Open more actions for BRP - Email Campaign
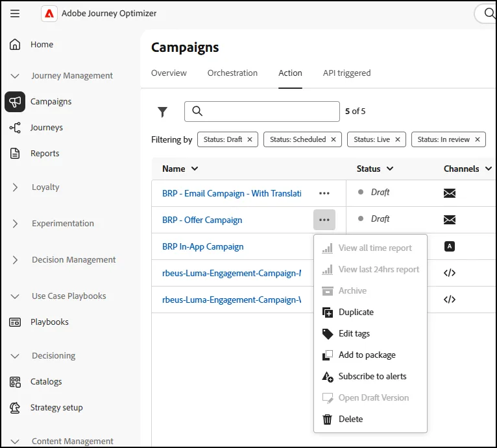The width and height of the screenshot is (497, 448). point(324,193)
